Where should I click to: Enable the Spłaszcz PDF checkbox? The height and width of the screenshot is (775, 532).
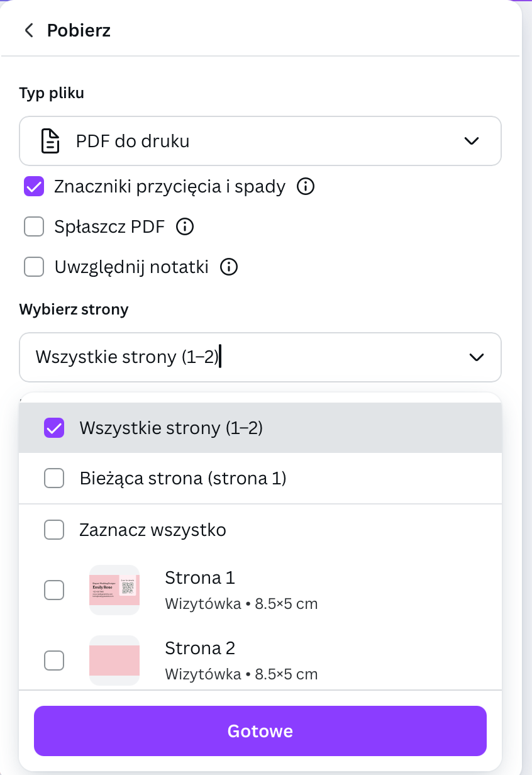(x=34, y=226)
